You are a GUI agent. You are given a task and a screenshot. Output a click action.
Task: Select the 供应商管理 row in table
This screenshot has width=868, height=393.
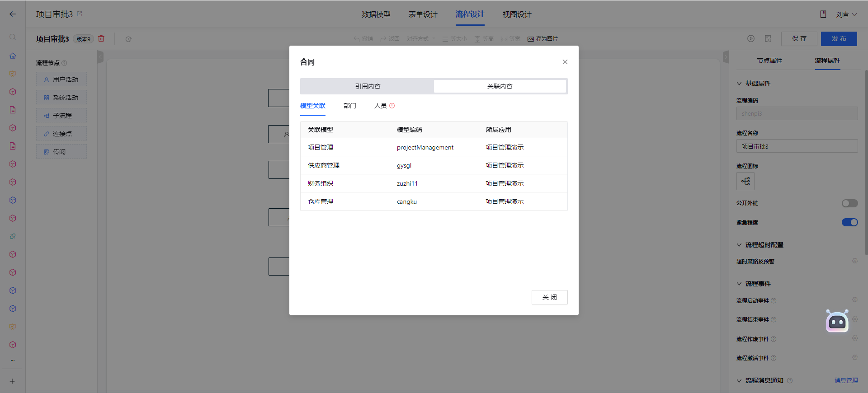[x=434, y=165]
